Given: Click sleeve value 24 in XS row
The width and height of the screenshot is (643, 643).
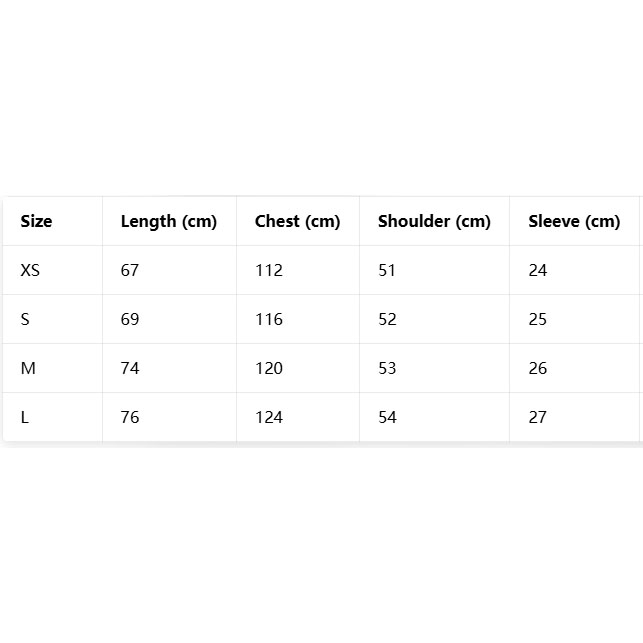Looking at the screenshot, I should click(537, 270).
